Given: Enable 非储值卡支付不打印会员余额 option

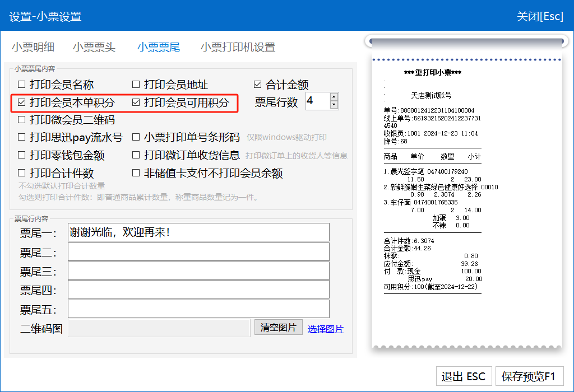Looking at the screenshot, I should click(x=136, y=173).
